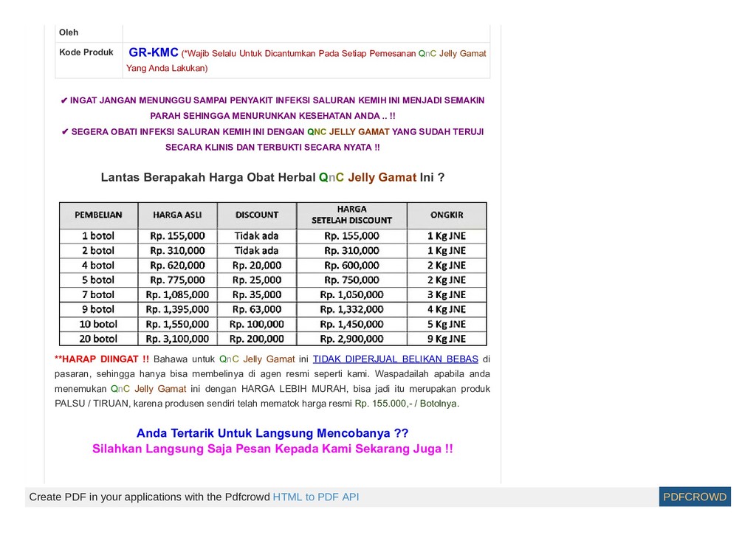This screenshot has width=756, height=535.
Task: Click the Rp. 100,000 discount cell
Action: coord(256,325)
